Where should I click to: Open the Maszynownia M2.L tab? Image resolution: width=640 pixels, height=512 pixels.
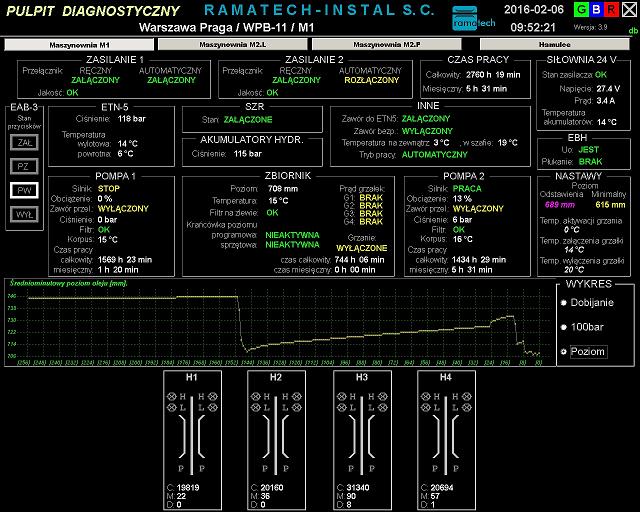pos(233,44)
